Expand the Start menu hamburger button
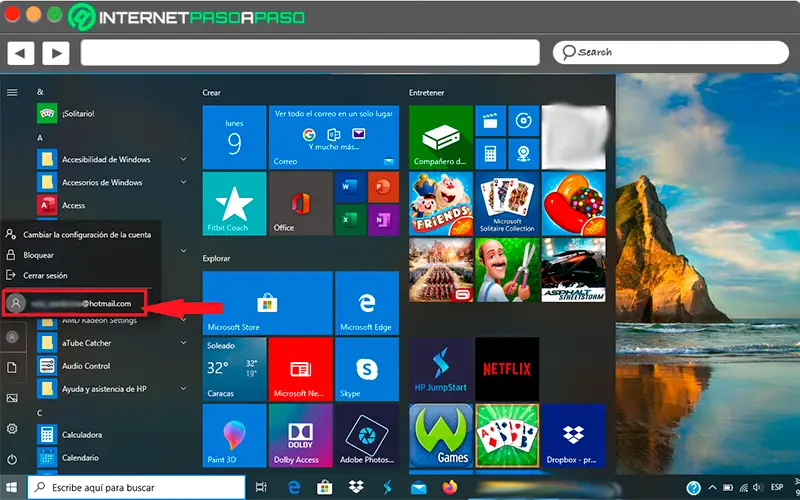Image resolution: width=800 pixels, height=500 pixels. [x=12, y=92]
